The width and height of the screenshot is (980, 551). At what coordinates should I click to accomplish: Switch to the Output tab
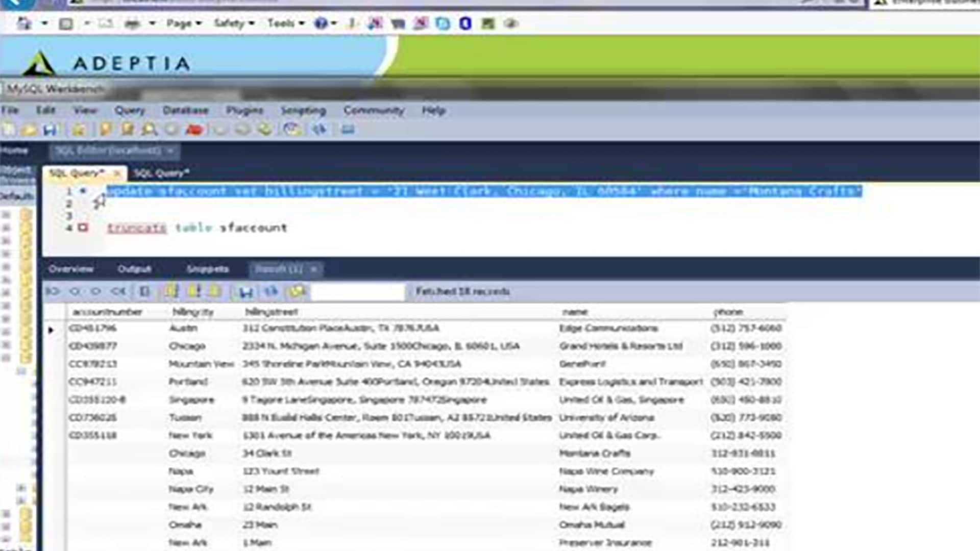134,269
